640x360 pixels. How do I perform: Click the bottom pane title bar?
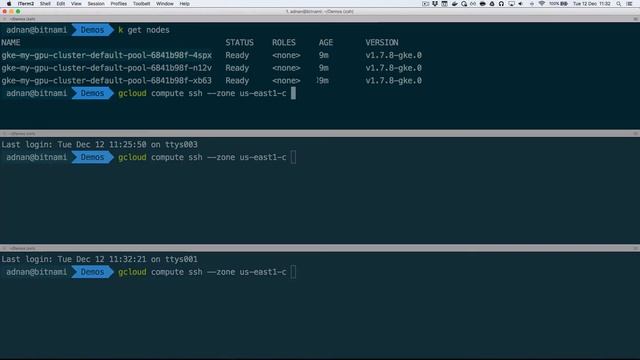click(x=320, y=248)
